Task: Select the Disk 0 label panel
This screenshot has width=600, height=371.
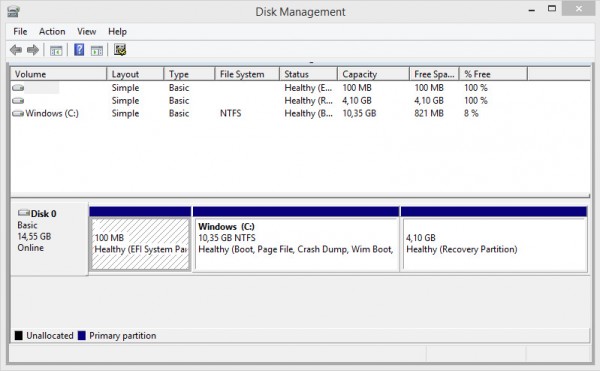Action: tap(49, 239)
